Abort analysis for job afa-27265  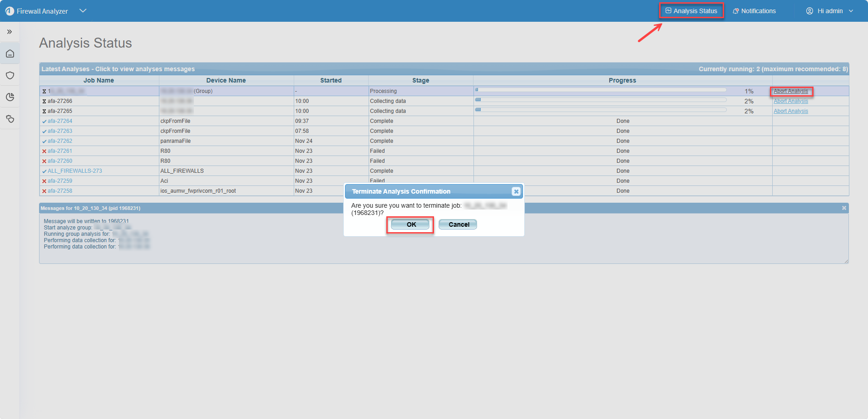click(791, 111)
